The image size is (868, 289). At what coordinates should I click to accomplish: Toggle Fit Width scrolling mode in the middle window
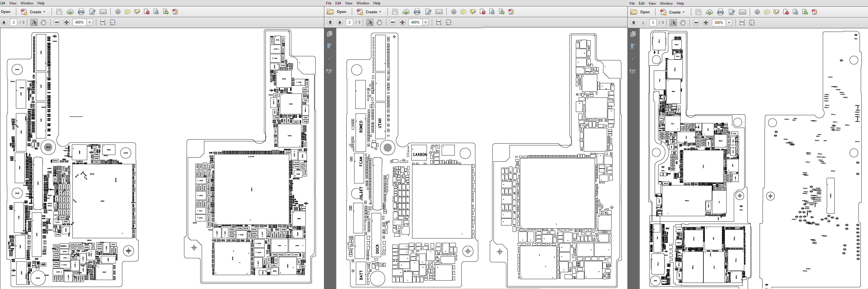(439, 22)
